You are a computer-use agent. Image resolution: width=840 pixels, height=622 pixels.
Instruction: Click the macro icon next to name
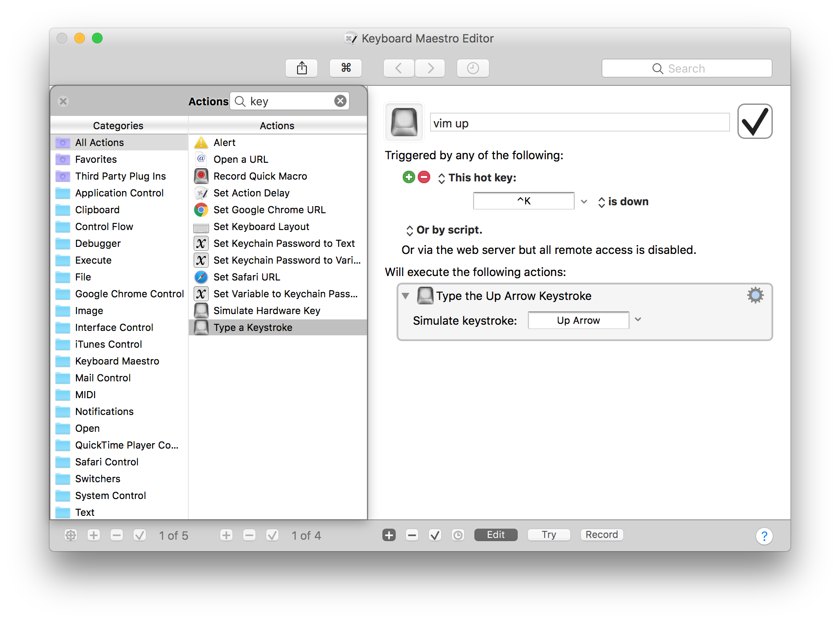[404, 122]
